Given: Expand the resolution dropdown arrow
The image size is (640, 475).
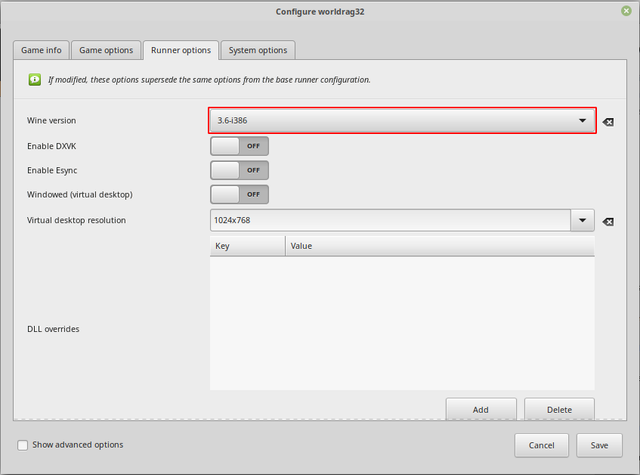Looking at the screenshot, I should click(582, 220).
